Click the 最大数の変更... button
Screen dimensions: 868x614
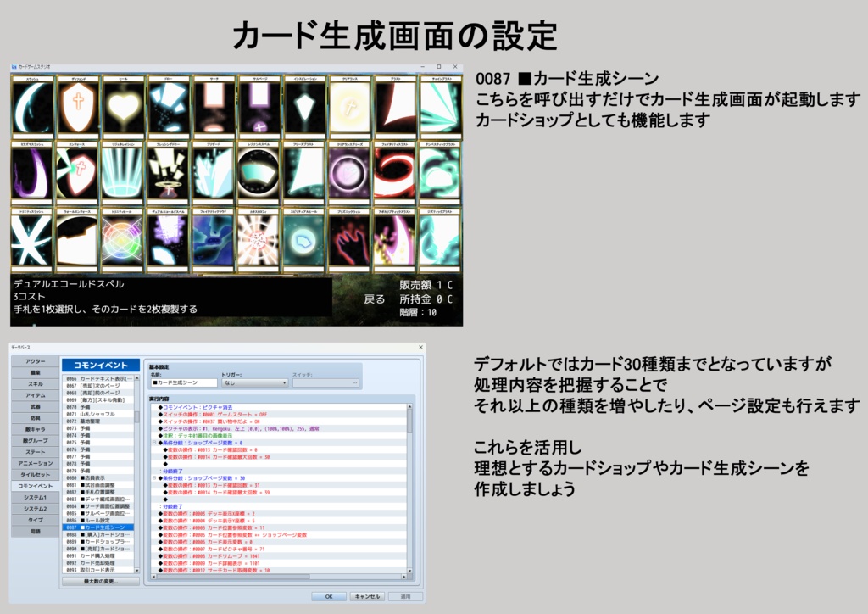(100, 581)
